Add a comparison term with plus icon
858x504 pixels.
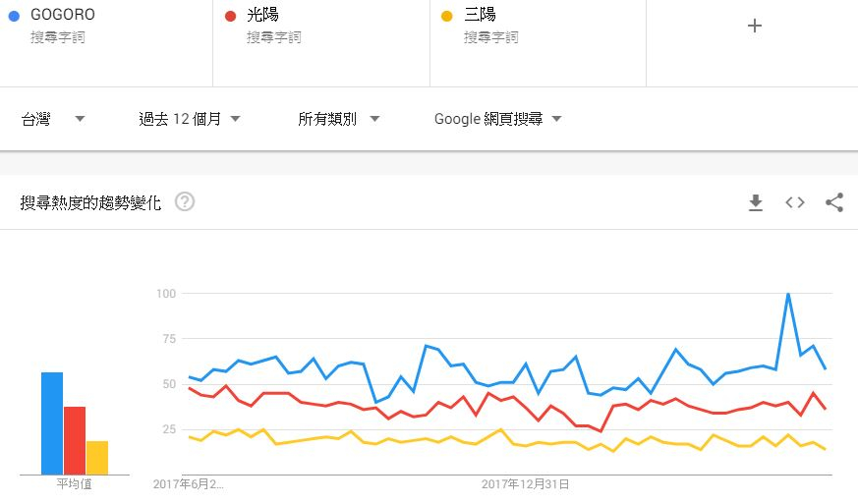click(x=755, y=27)
